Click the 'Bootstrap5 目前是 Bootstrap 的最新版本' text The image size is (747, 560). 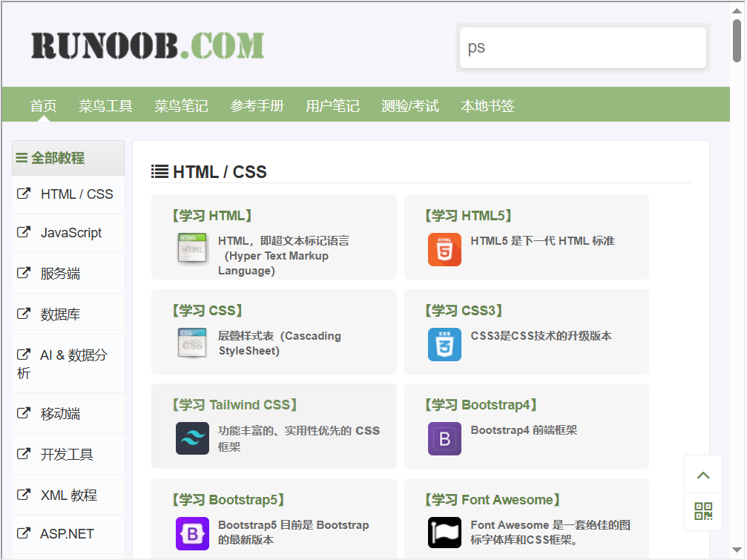point(294,533)
